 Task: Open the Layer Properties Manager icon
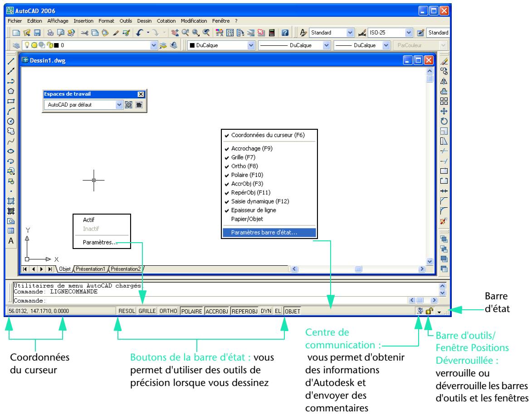[16, 45]
